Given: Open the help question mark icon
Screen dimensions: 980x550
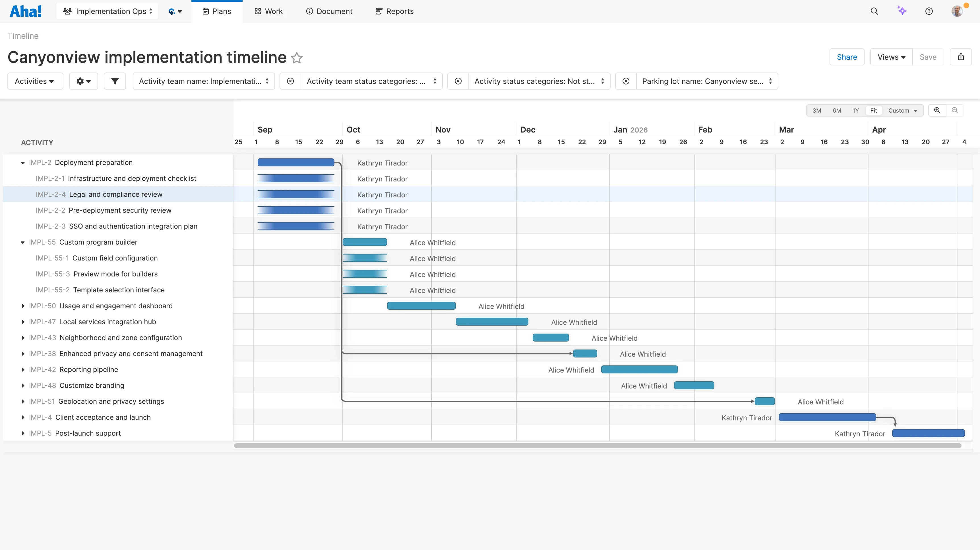Looking at the screenshot, I should [929, 11].
